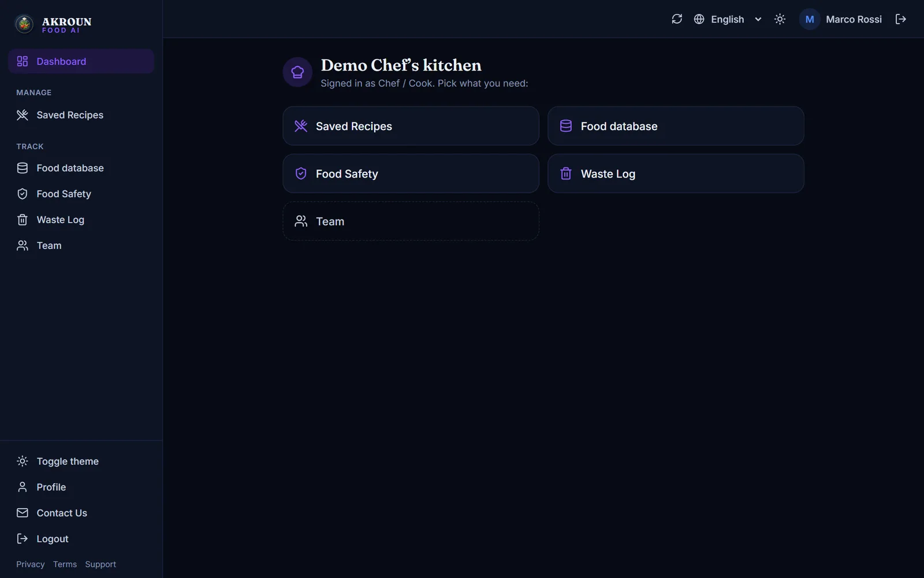The height and width of the screenshot is (578, 924).
Task: Click the Demo Chef's kitchen heading
Action: (401, 65)
